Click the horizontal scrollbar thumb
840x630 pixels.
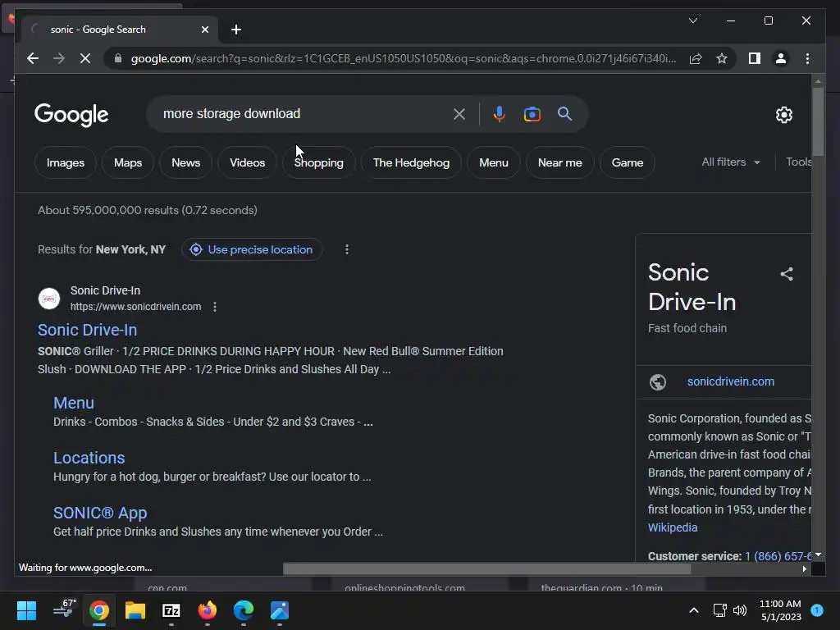coord(486,569)
